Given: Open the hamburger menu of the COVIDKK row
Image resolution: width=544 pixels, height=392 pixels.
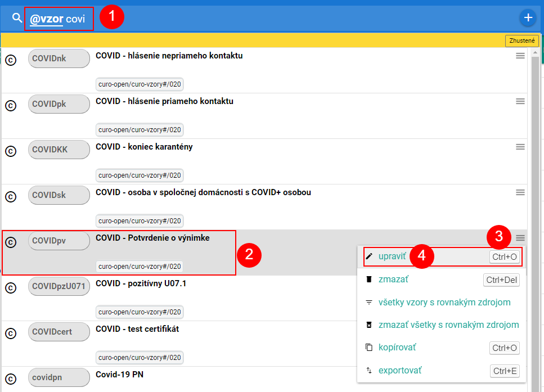Looking at the screenshot, I should pyautogui.click(x=520, y=147).
